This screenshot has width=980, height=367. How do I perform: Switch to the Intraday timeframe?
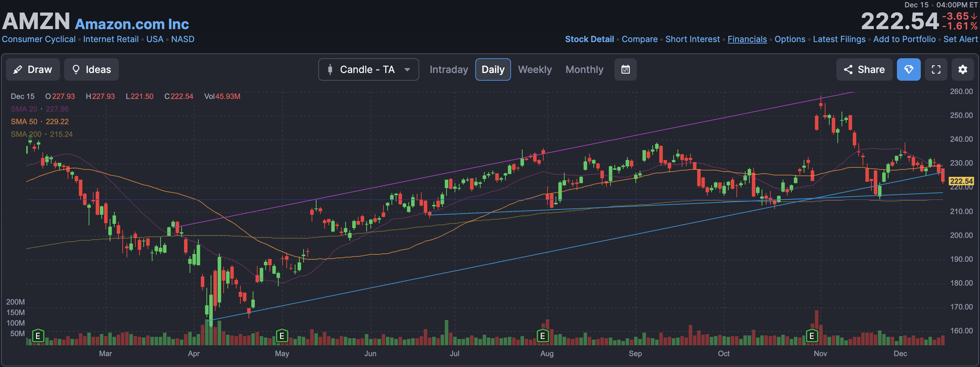(x=449, y=69)
